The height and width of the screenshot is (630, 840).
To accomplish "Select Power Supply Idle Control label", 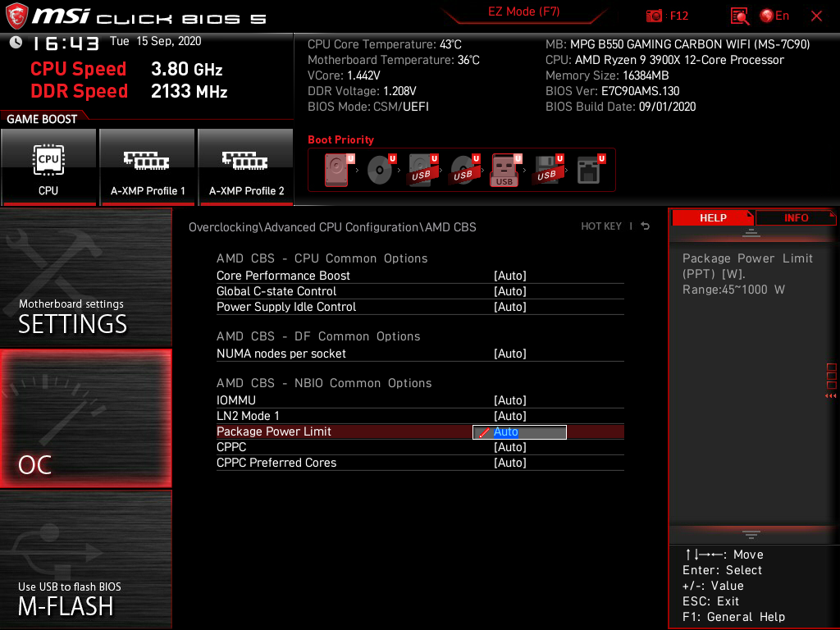I will 286,307.
